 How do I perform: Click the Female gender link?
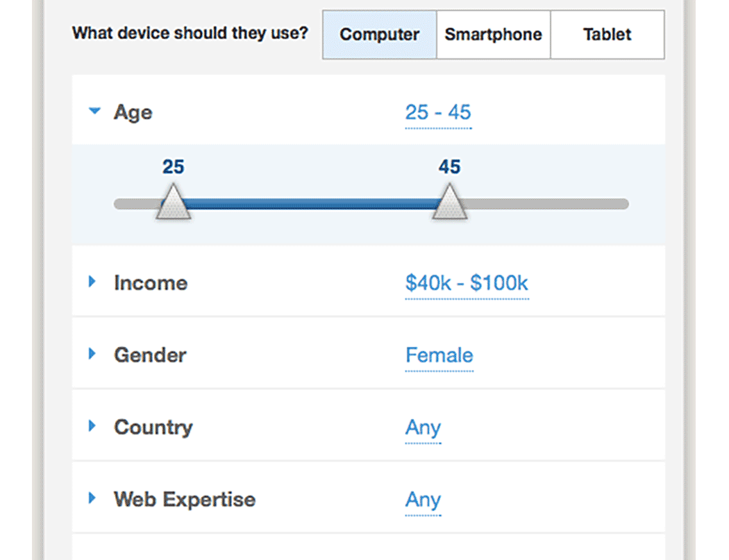coord(439,355)
